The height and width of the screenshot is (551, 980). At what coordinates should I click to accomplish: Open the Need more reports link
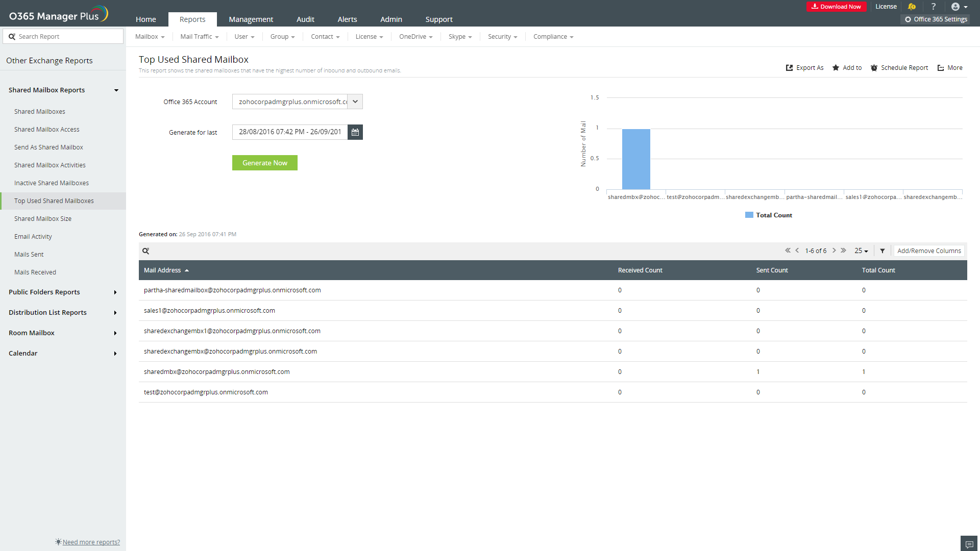91,542
